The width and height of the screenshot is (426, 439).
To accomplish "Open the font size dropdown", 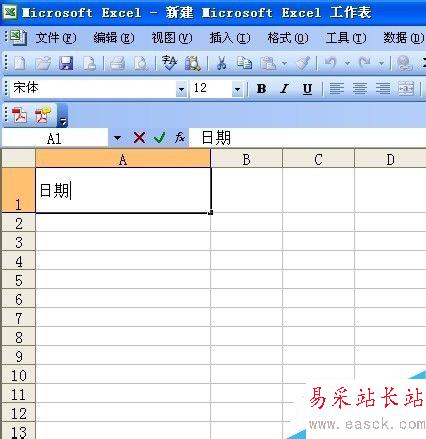I will point(237,89).
